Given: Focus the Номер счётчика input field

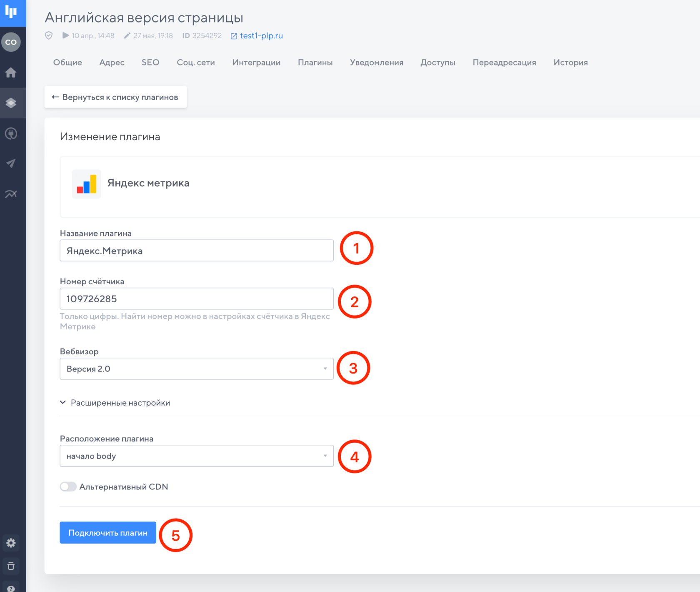Looking at the screenshot, I should (197, 299).
